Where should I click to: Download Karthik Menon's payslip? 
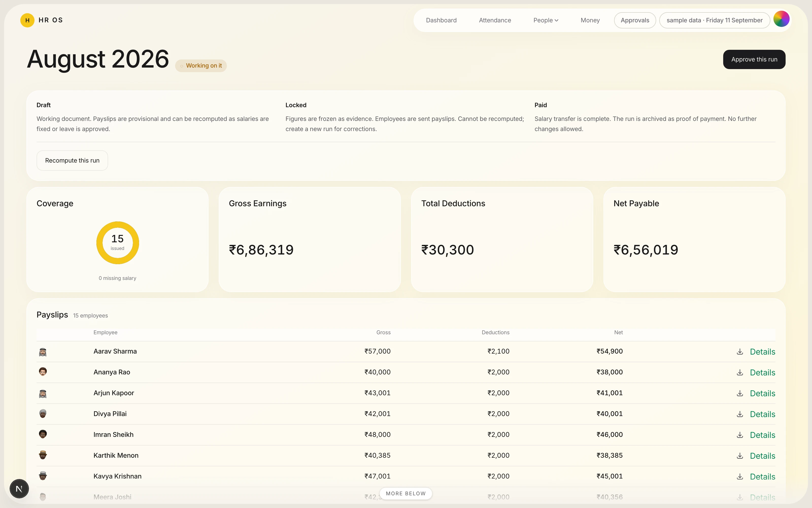739,456
